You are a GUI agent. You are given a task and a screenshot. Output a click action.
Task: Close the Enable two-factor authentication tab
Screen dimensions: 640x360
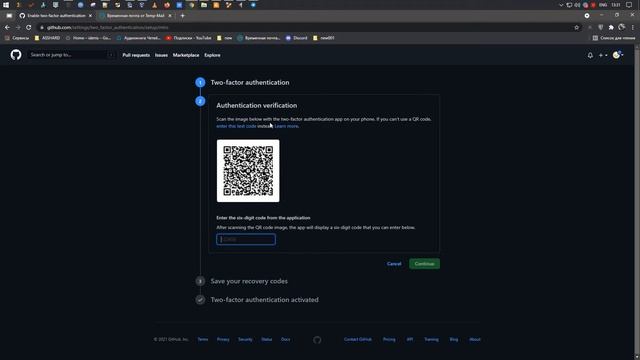[x=90, y=16]
